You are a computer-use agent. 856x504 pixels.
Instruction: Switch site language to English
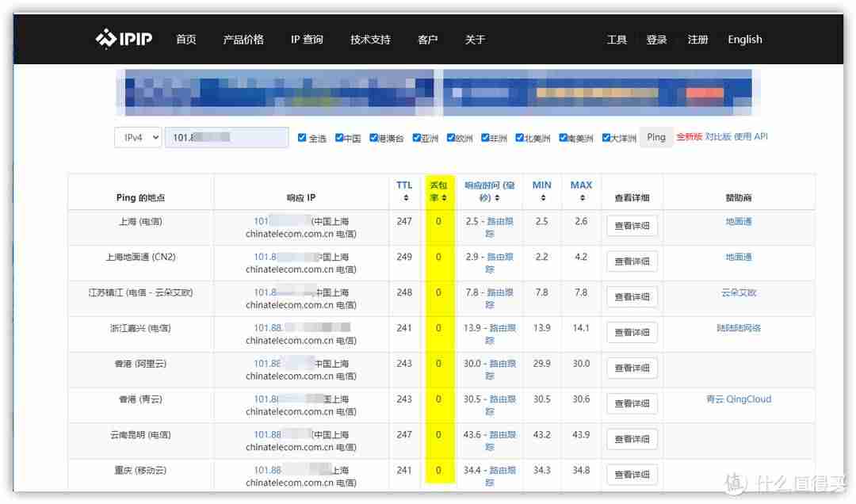click(745, 40)
